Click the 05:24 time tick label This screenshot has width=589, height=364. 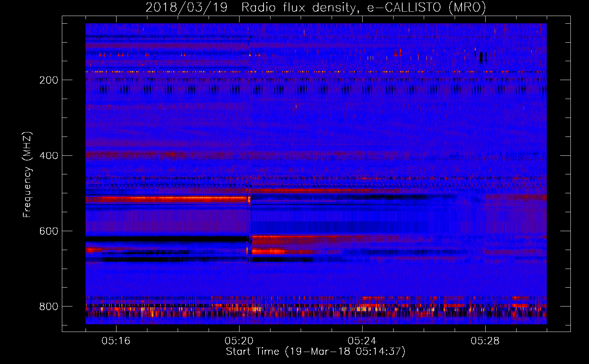pos(362,341)
